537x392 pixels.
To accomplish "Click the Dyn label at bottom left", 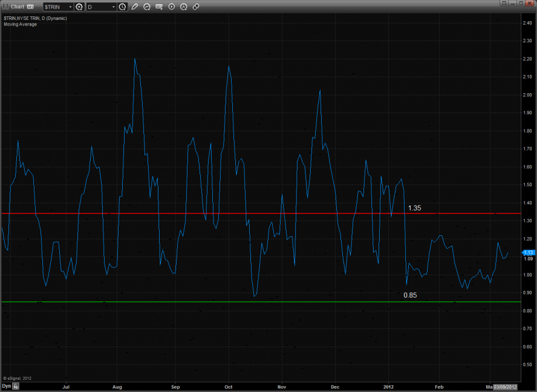I will pos(6,385).
